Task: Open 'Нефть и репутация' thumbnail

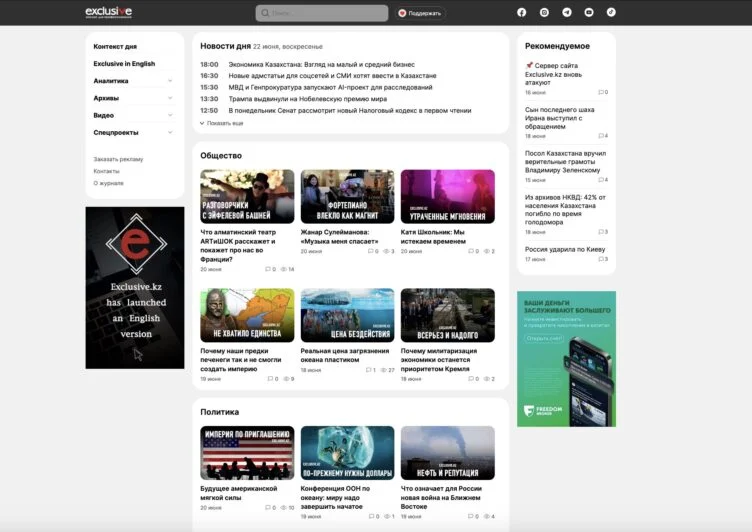Action: pyautogui.click(x=447, y=453)
